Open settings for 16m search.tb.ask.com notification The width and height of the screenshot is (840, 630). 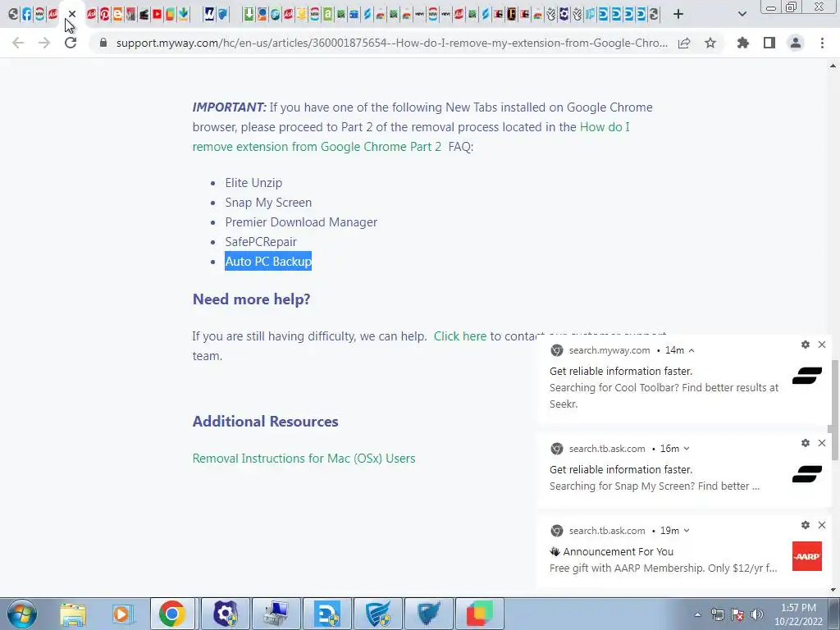806,443
